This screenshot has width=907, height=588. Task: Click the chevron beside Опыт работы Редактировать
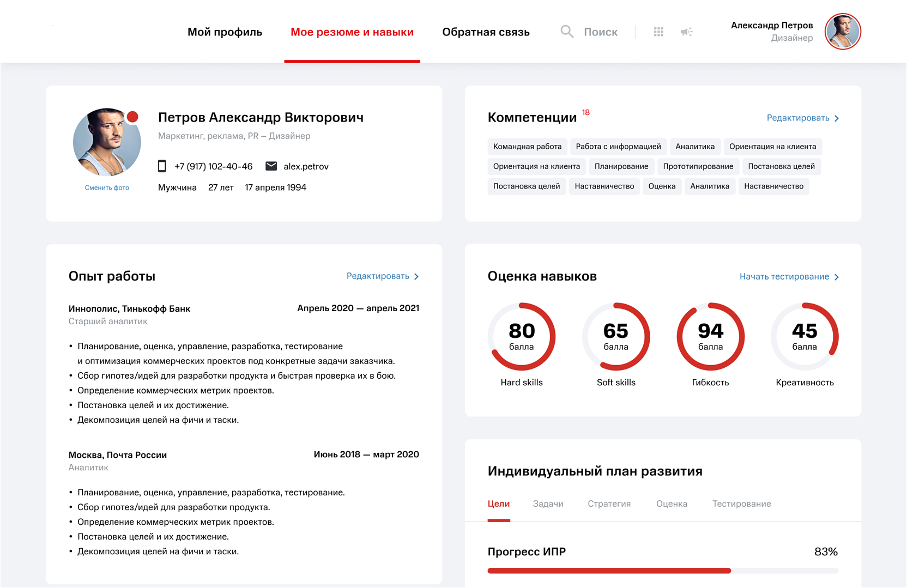click(416, 277)
